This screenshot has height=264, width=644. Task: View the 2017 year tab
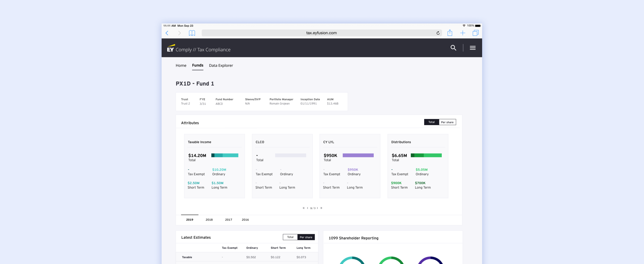point(229,220)
